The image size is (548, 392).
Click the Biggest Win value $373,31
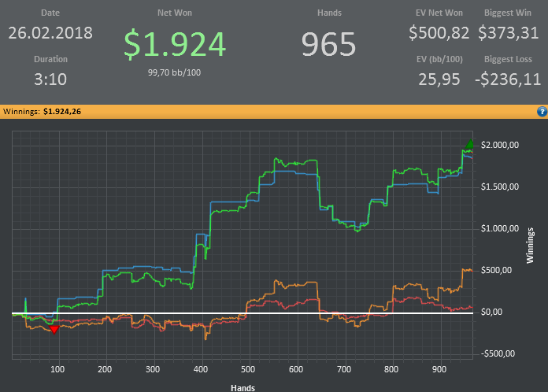[508, 33]
